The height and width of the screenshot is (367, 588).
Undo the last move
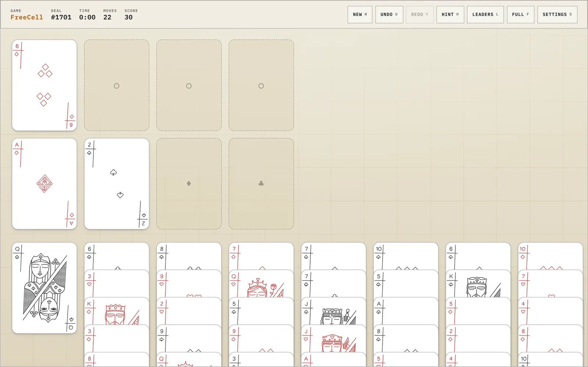tap(389, 15)
